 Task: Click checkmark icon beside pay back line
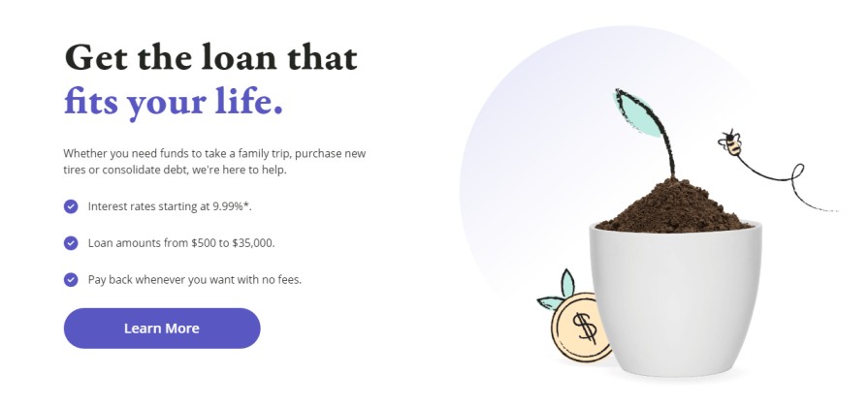[71, 280]
